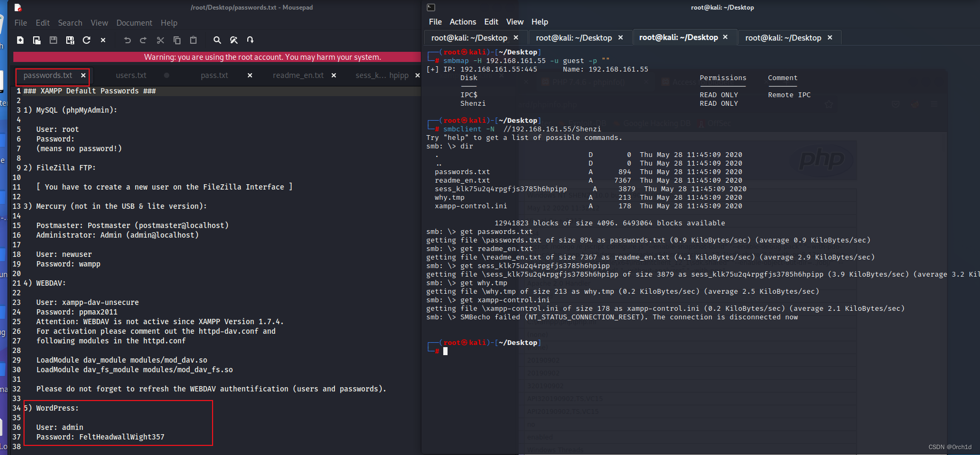This screenshot has height=455, width=980.
Task: Click 'User: xampp-dav-unsecure' line
Action: (x=88, y=302)
